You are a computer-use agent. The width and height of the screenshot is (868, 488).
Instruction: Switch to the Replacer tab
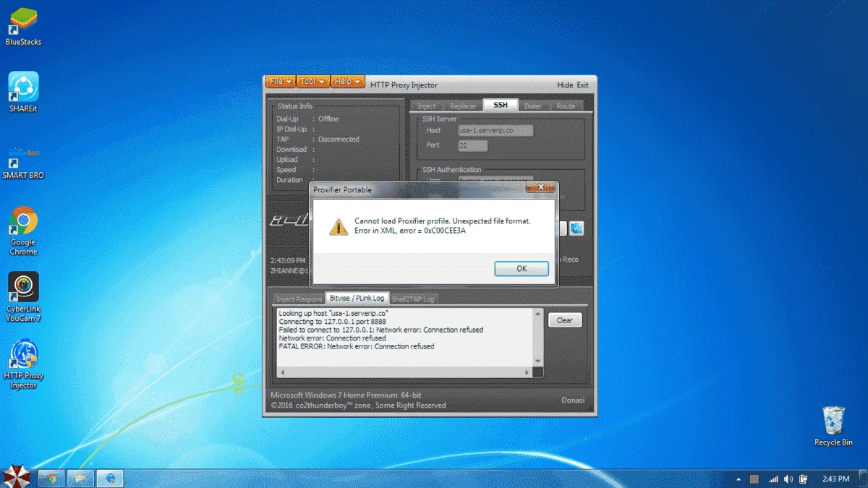click(x=463, y=106)
